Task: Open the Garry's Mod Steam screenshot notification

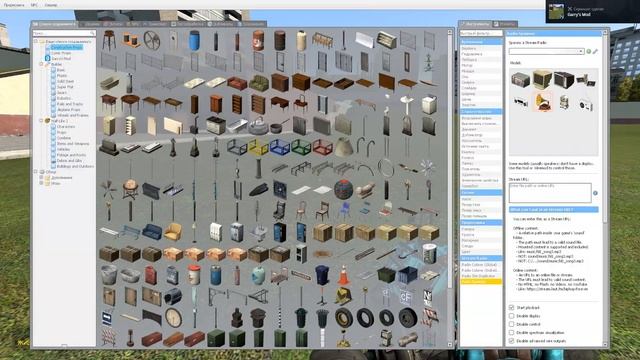Action: pos(593,11)
